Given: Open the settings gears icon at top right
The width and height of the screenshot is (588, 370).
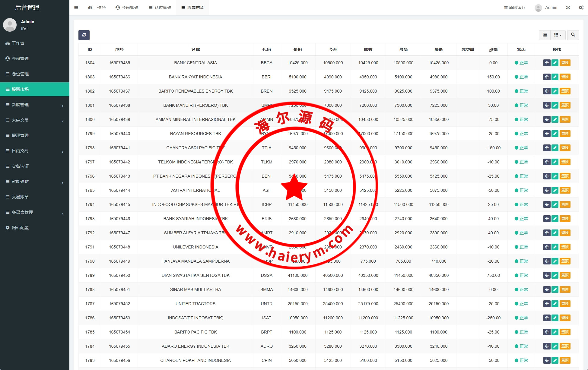Looking at the screenshot, I should click(x=581, y=8).
